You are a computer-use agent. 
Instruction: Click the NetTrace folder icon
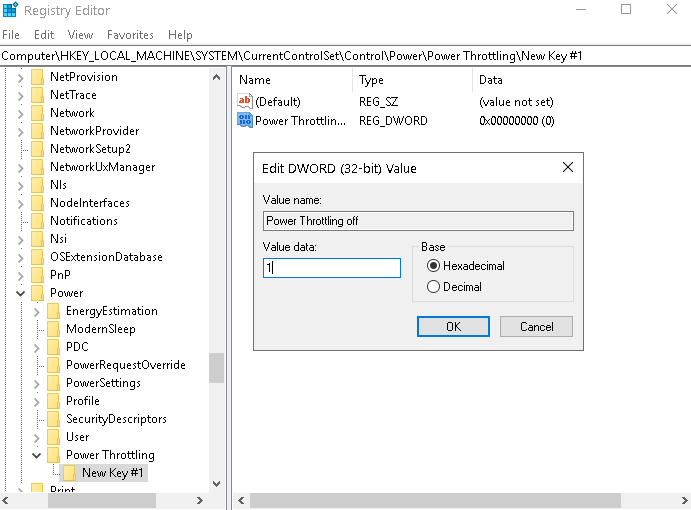pyautogui.click(x=38, y=95)
